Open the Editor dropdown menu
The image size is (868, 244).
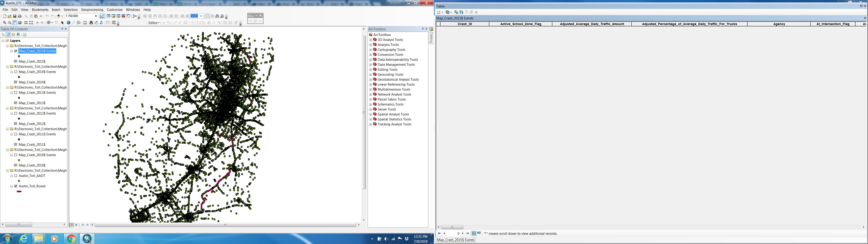(x=154, y=23)
